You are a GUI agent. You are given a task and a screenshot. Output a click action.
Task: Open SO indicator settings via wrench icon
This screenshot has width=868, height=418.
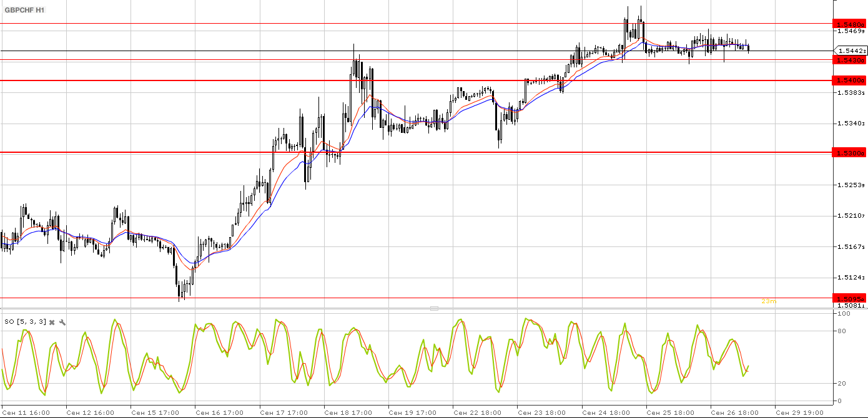click(x=62, y=322)
